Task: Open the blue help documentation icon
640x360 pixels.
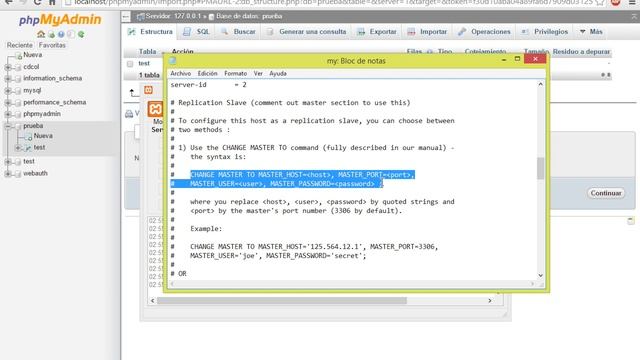Action: click(x=61, y=34)
